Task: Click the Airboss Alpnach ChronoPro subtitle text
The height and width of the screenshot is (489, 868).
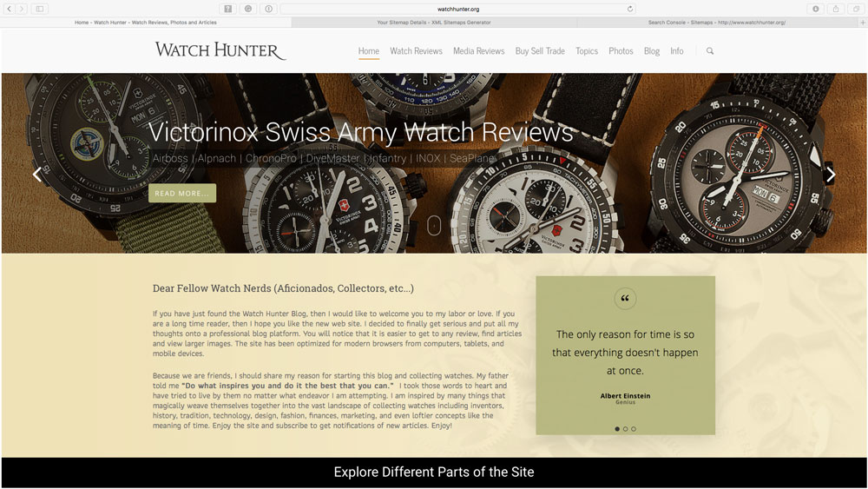Action: click(323, 158)
